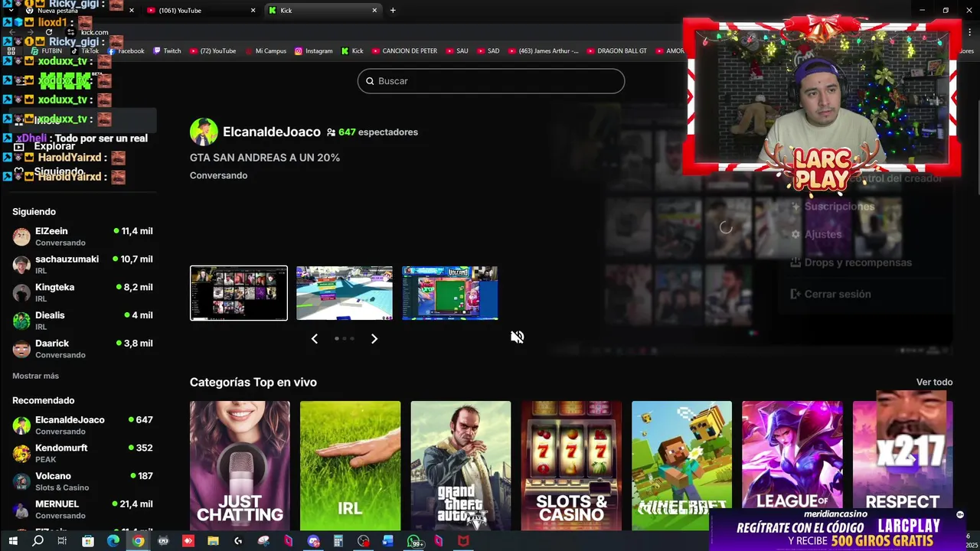Close the YouTube browser tab
The width and height of the screenshot is (980, 551).
[x=253, y=11]
